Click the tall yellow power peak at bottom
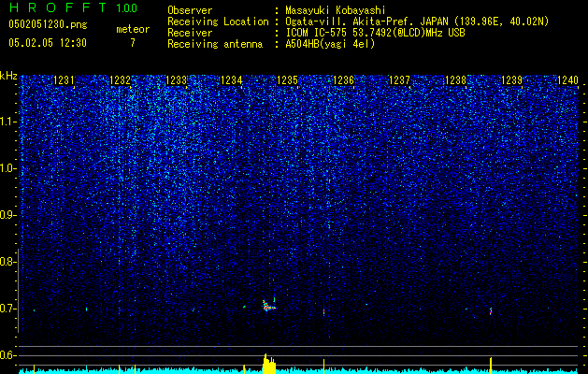 [x=269, y=364]
